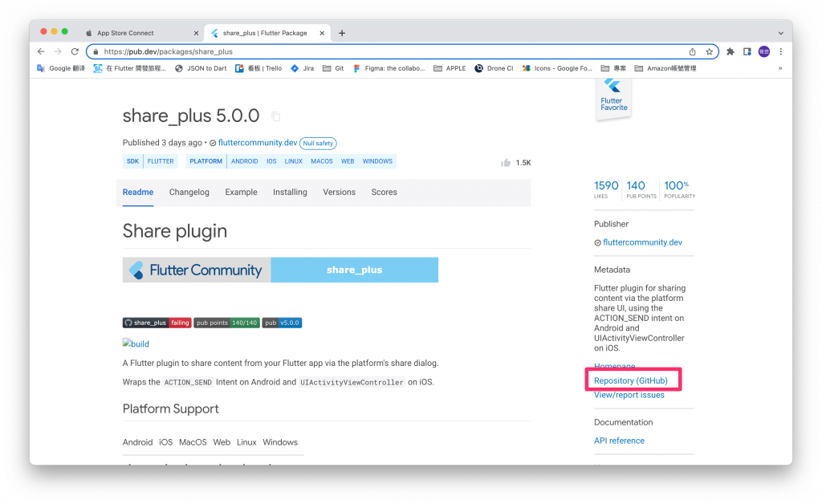Go back using browser back arrow

point(41,51)
